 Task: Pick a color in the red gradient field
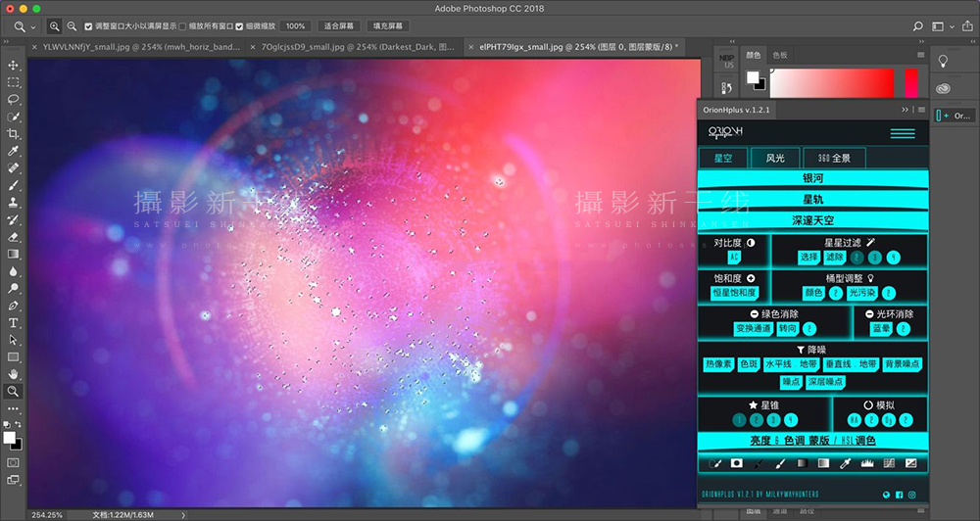click(x=832, y=83)
